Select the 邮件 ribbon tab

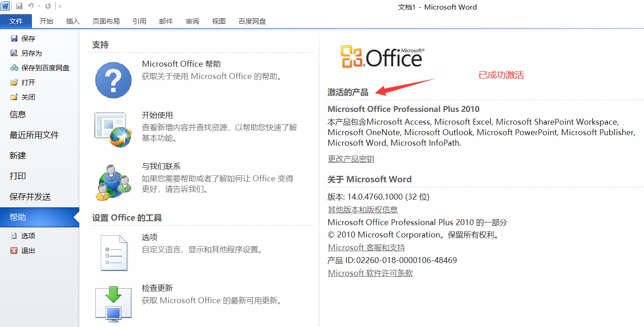(x=166, y=21)
